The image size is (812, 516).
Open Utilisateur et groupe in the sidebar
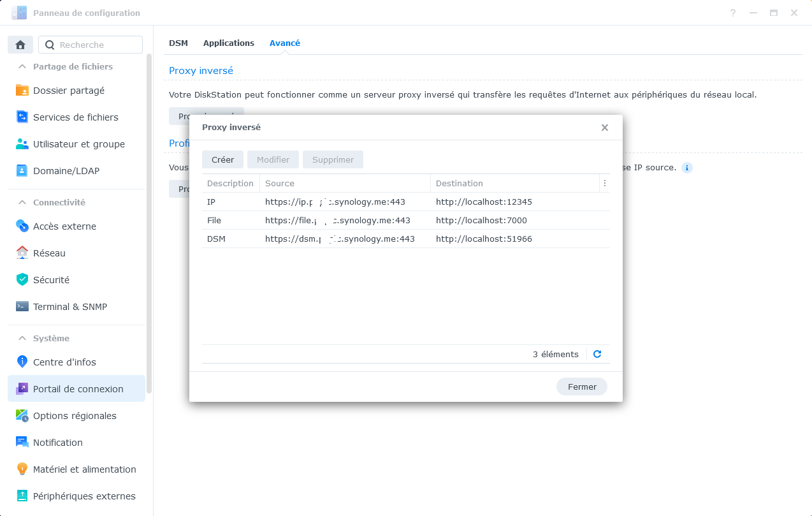76,144
